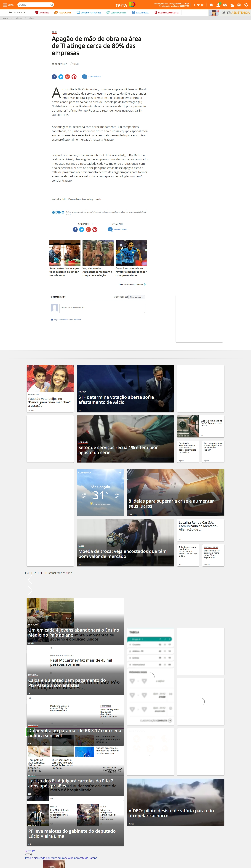The image size is (251, 868).
Task: Click the Terra TV link
Action: click(x=30, y=851)
